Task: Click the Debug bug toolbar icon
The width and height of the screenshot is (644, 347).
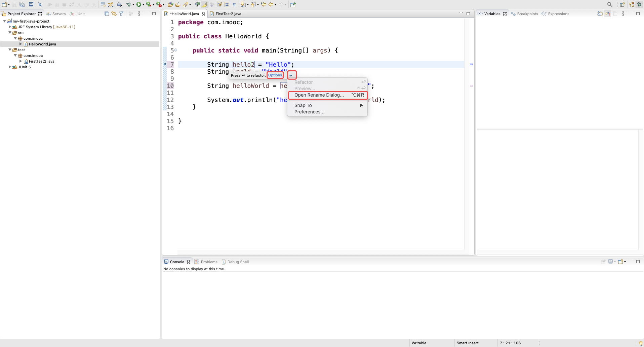Action: [129, 4]
